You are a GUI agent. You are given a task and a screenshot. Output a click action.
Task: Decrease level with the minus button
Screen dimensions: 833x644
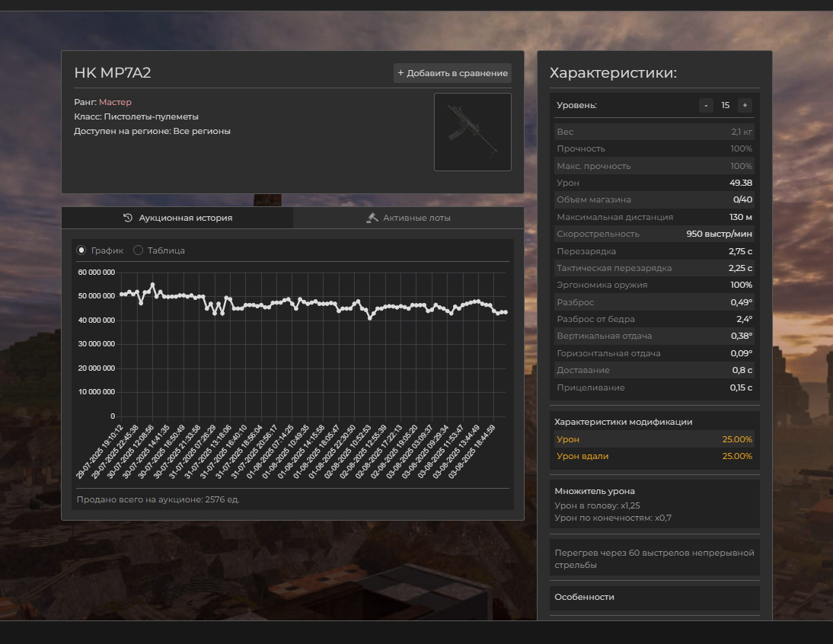click(x=706, y=105)
